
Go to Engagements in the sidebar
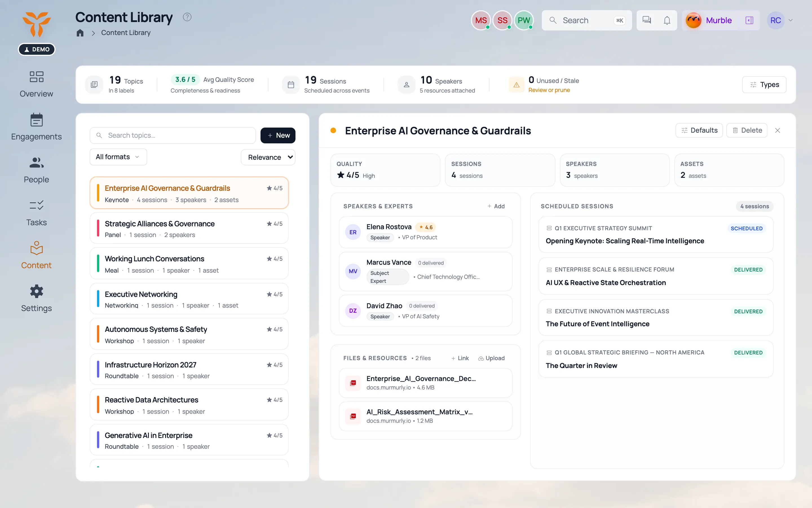pos(36,127)
